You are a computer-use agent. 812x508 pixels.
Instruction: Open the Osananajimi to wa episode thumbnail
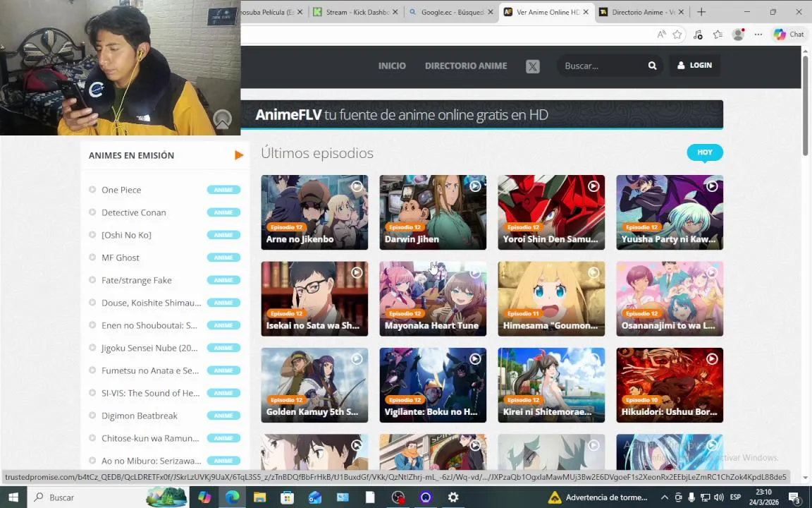[670, 298]
